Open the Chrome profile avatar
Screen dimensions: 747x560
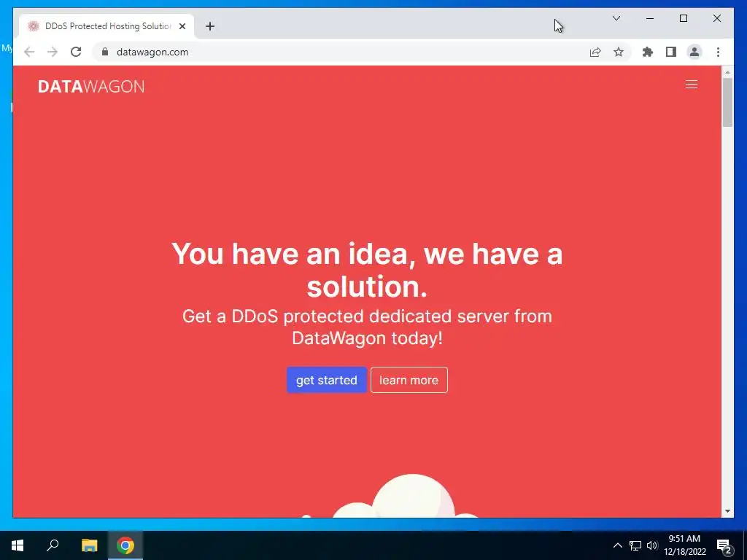[694, 52]
